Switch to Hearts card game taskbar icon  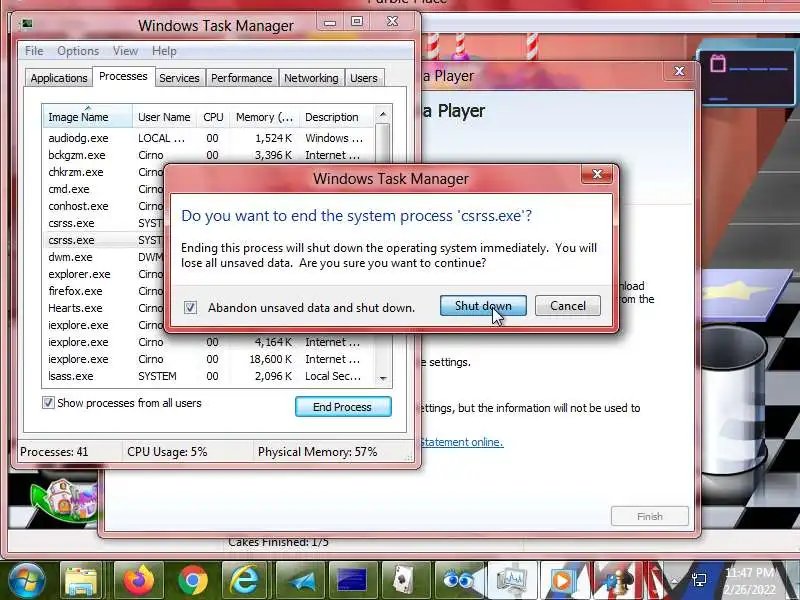point(406,580)
